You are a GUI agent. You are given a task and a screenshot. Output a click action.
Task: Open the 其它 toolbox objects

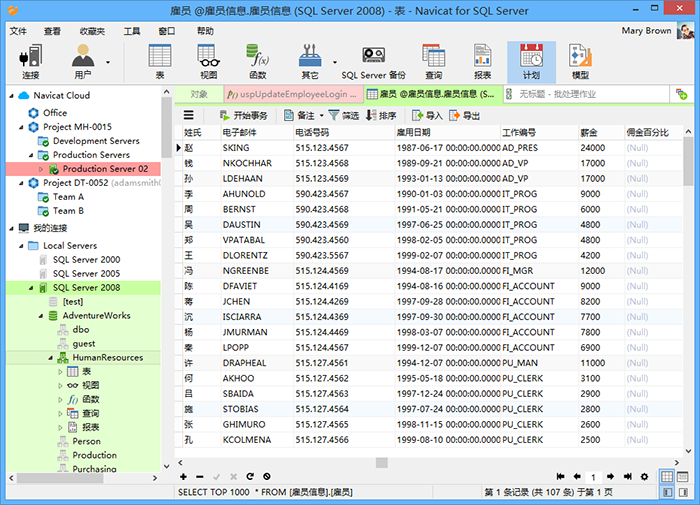click(310, 62)
